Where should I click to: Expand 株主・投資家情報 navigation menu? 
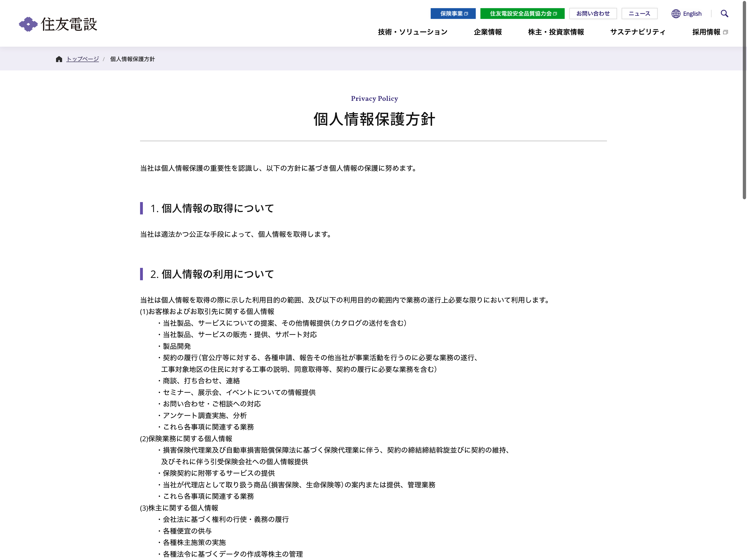(x=556, y=32)
